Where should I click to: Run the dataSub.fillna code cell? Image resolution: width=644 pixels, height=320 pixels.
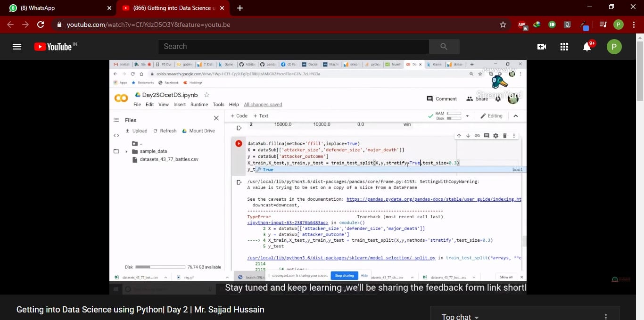(x=239, y=143)
